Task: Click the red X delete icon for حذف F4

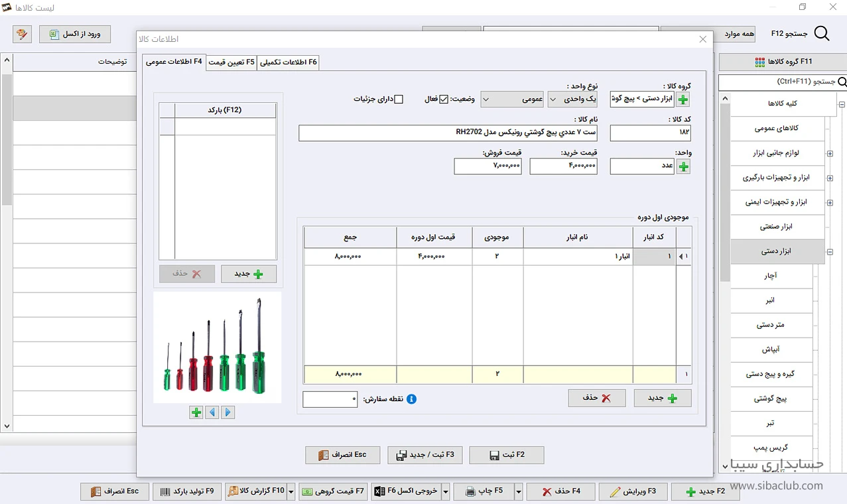Action: click(547, 491)
